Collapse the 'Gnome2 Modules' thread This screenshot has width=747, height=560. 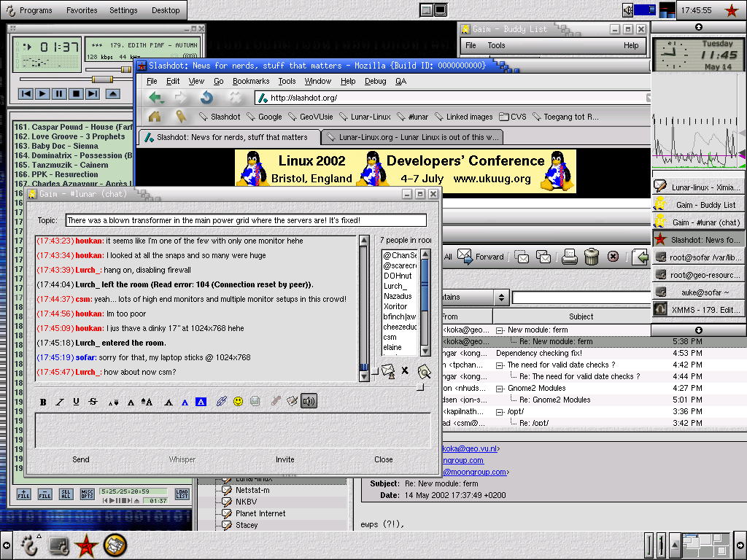click(500, 388)
